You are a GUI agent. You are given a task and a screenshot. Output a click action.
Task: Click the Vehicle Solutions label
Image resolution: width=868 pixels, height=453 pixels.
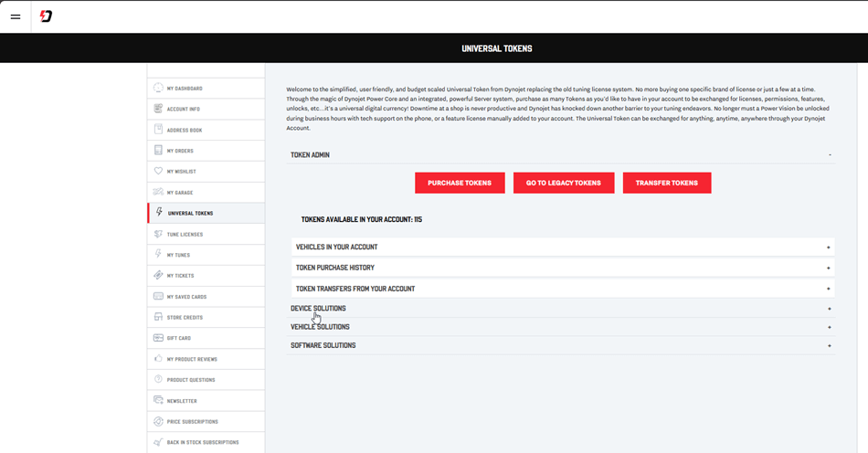(320, 327)
